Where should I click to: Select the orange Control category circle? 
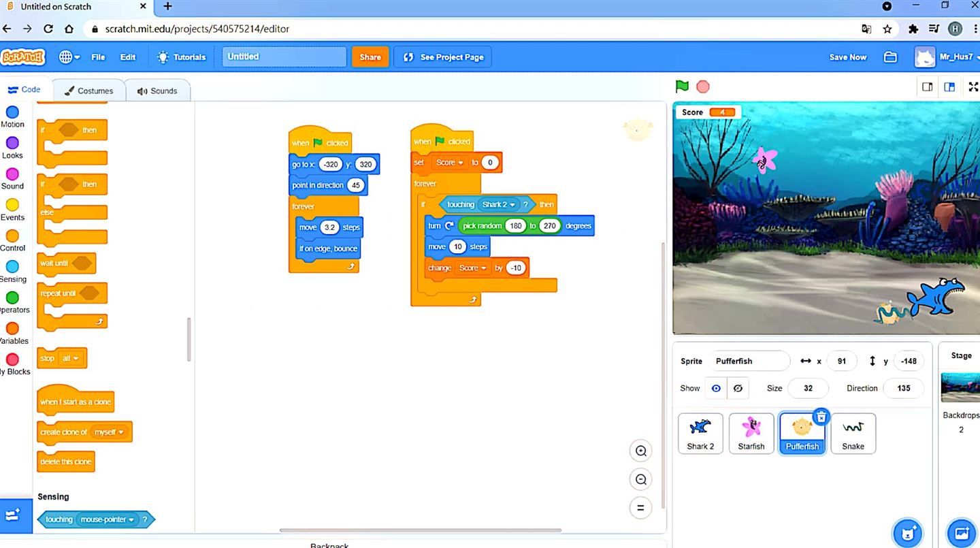(12, 236)
